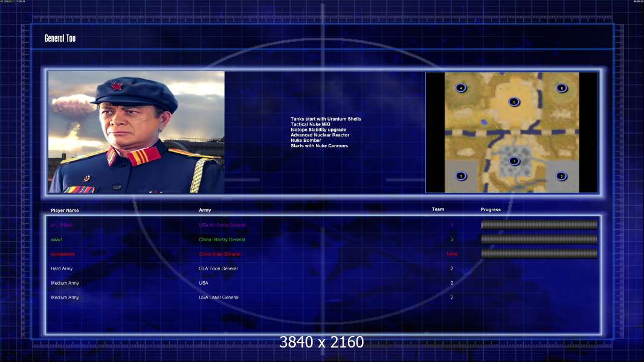Click the 'Isotope Stability upgrade' text
The image size is (644, 362).
point(318,130)
